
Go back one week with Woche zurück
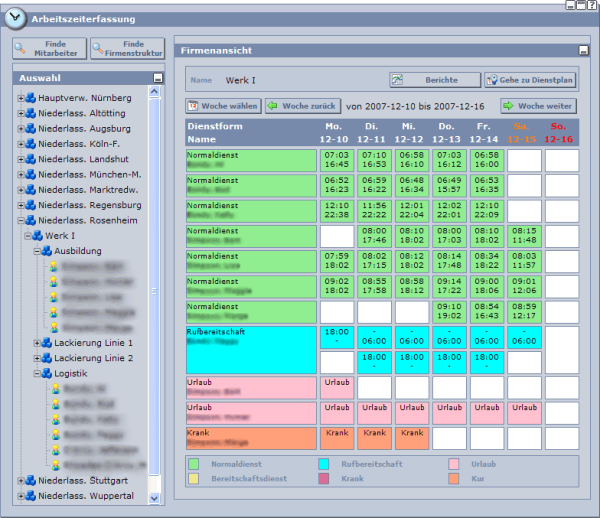(303, 106)
